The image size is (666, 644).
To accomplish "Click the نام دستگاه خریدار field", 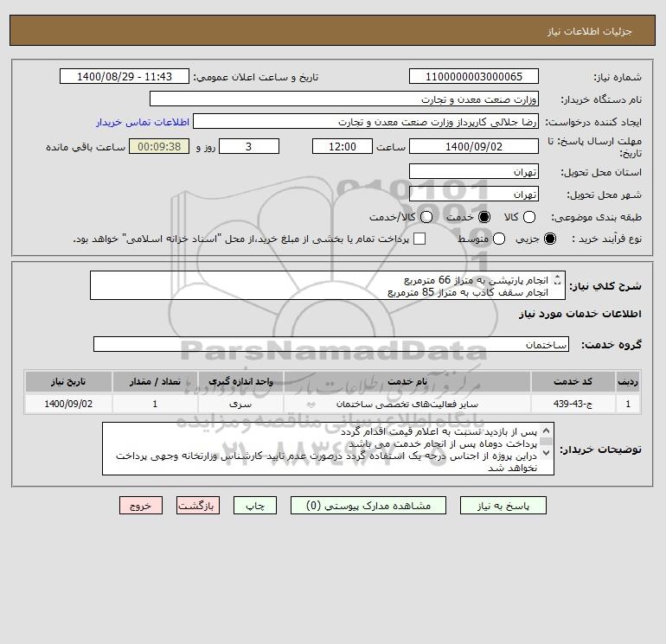I will [x=344, y=99].
